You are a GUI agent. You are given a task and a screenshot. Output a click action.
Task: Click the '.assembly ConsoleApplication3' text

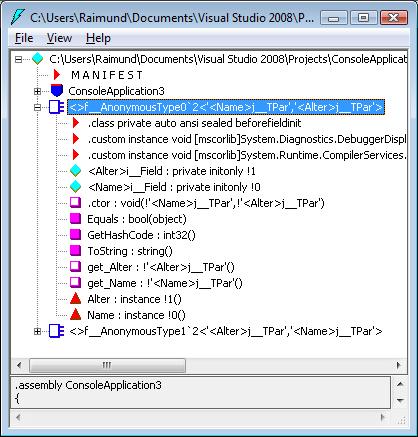click(88, 385)
